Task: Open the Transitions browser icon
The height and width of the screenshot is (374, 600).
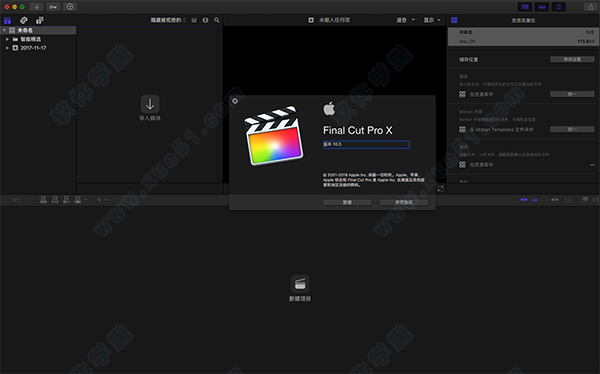Action: coord(595,199)
